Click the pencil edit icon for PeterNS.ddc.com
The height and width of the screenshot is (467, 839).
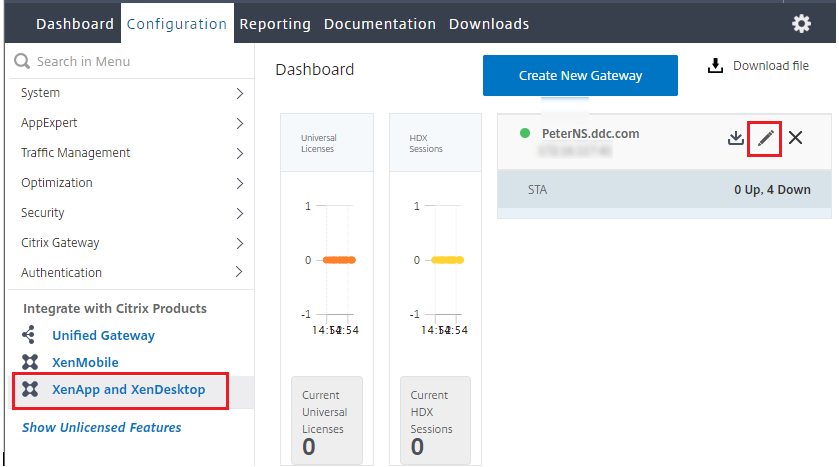click(x=765, y=138)
